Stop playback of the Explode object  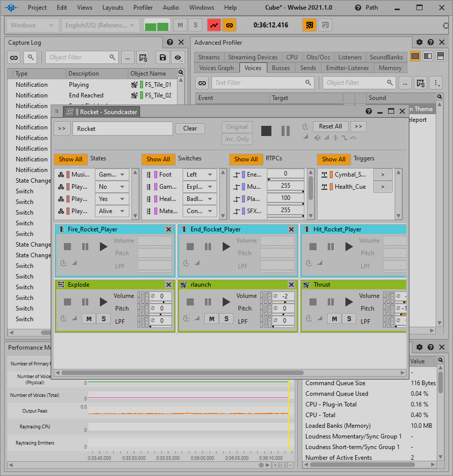(x=67, y=302)
